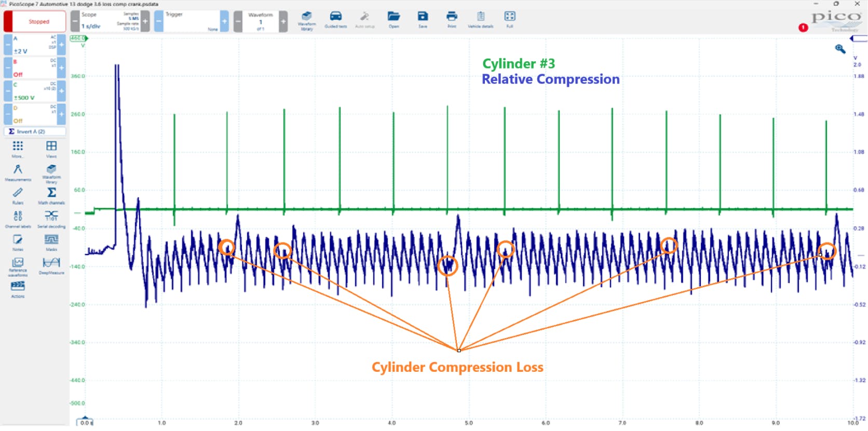Open Serial decoding

[x=51, y=219]
